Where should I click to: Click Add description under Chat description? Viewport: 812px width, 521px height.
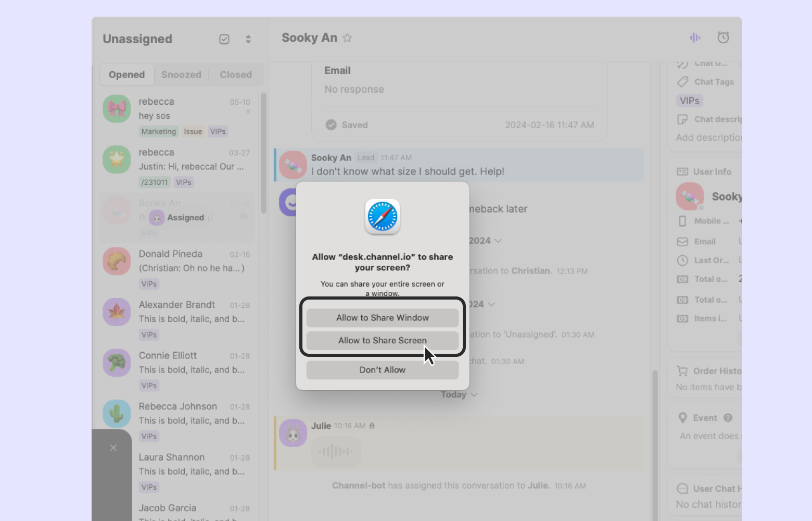(x=708, y=138)
